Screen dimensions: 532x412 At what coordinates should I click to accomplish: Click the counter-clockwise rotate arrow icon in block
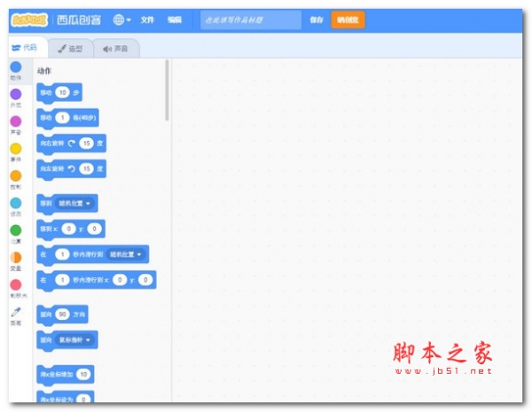pos(71,168)
